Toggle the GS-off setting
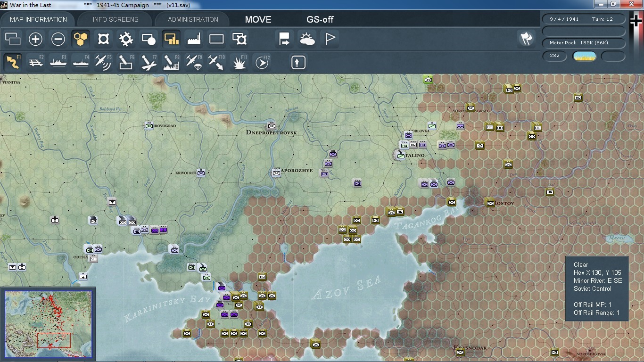The image size is (644, 362). tap(320, 19)
